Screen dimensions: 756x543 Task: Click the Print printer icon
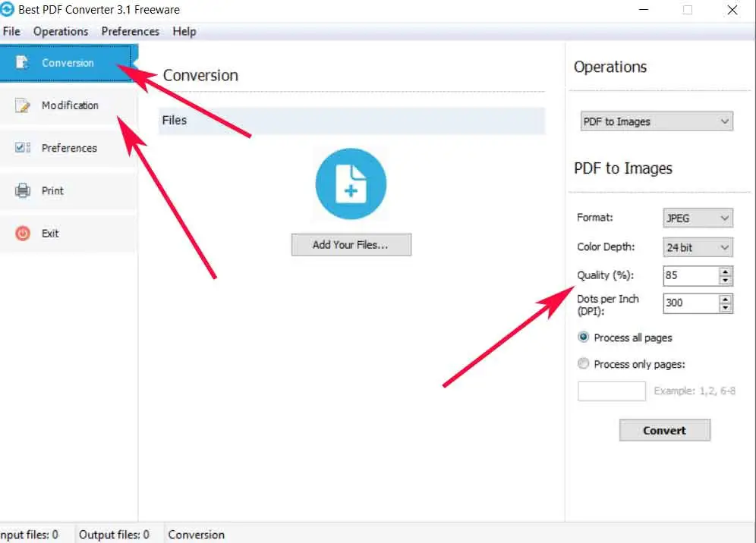[22, 190]
